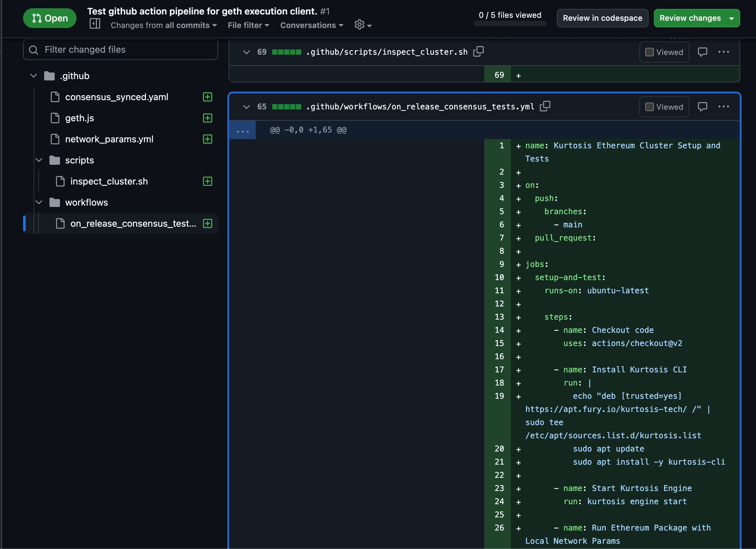This screenshot has height=549, width=756.
Task: Click the .github folder icon
Action: pos(49,76)
